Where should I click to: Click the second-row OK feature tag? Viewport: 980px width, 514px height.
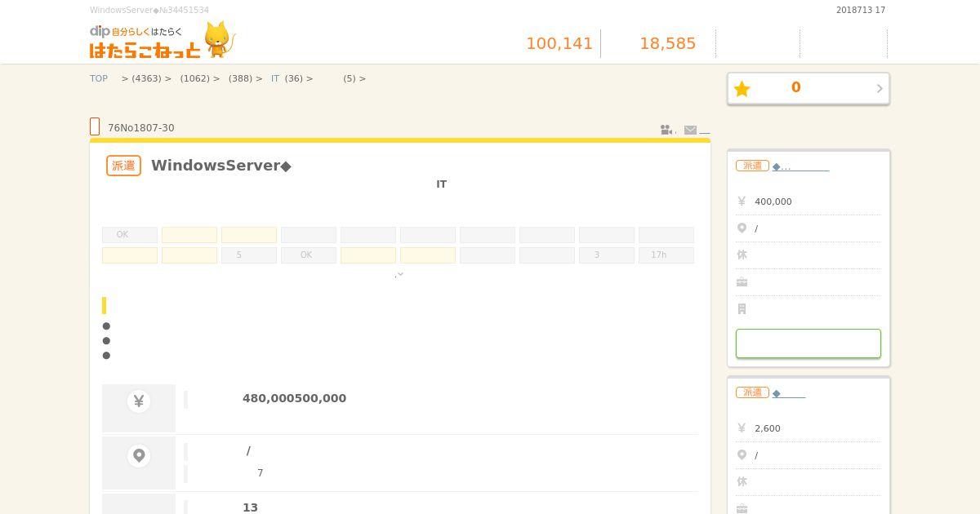coord(309,255)
